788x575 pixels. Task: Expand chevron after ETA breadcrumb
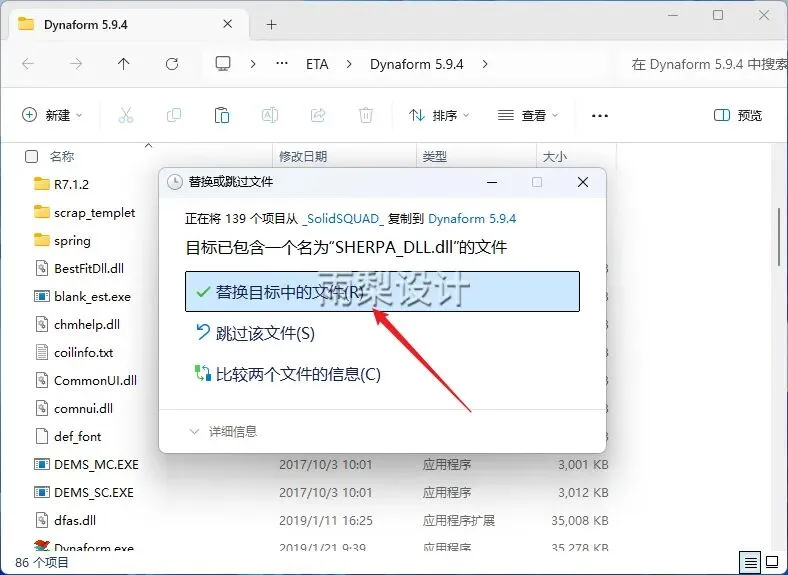coord(349,64)
